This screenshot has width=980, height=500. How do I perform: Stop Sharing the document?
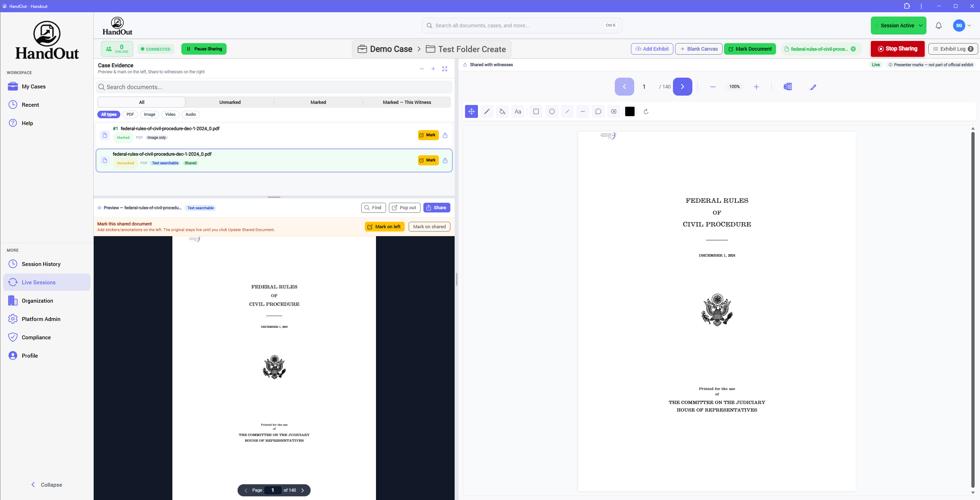pos(897,49)
